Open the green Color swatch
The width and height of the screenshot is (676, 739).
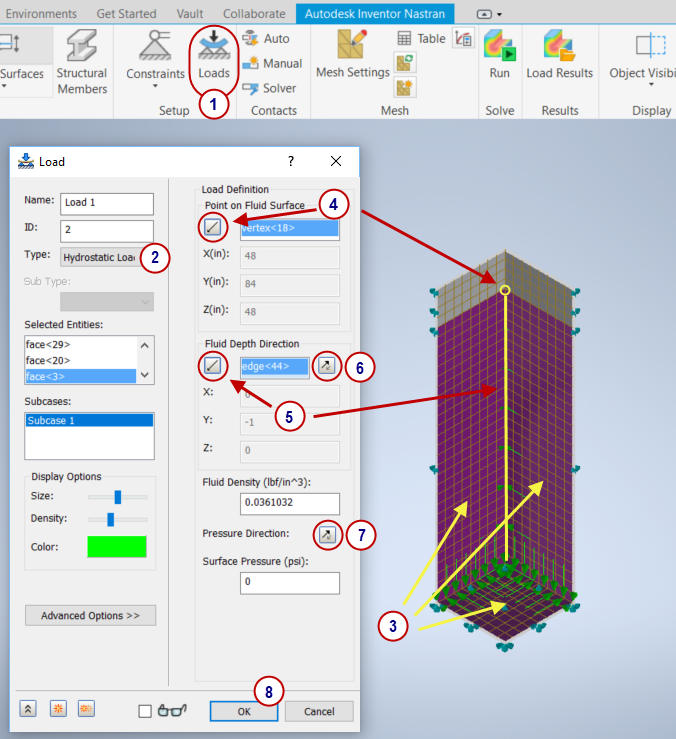pos(117,546)
